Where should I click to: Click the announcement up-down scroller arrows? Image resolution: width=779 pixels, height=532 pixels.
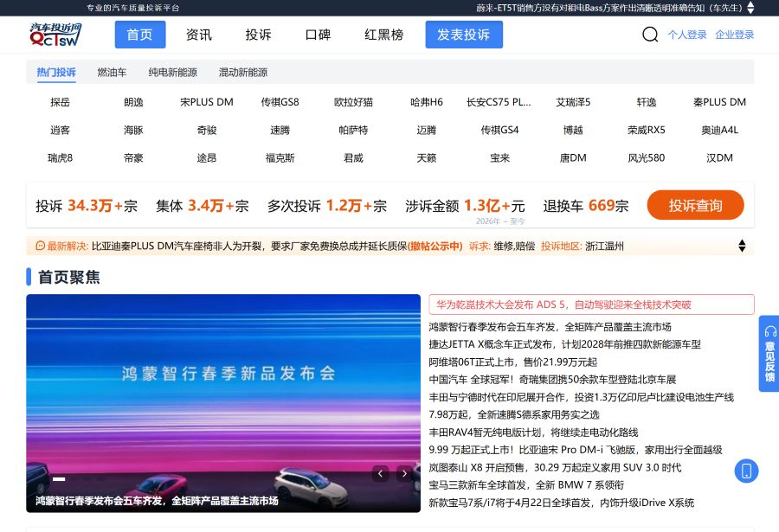point(742,246)
